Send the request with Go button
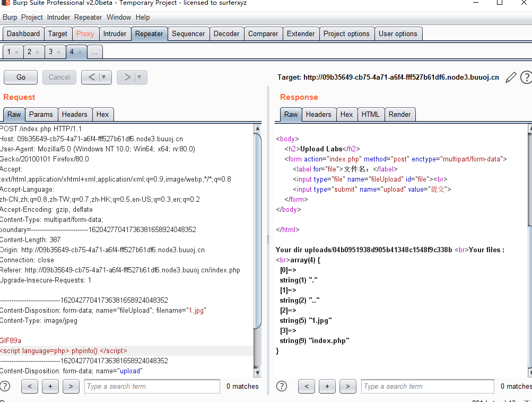Image resolution: width=532 pixels, height=402 pixels. coord(21,77)
